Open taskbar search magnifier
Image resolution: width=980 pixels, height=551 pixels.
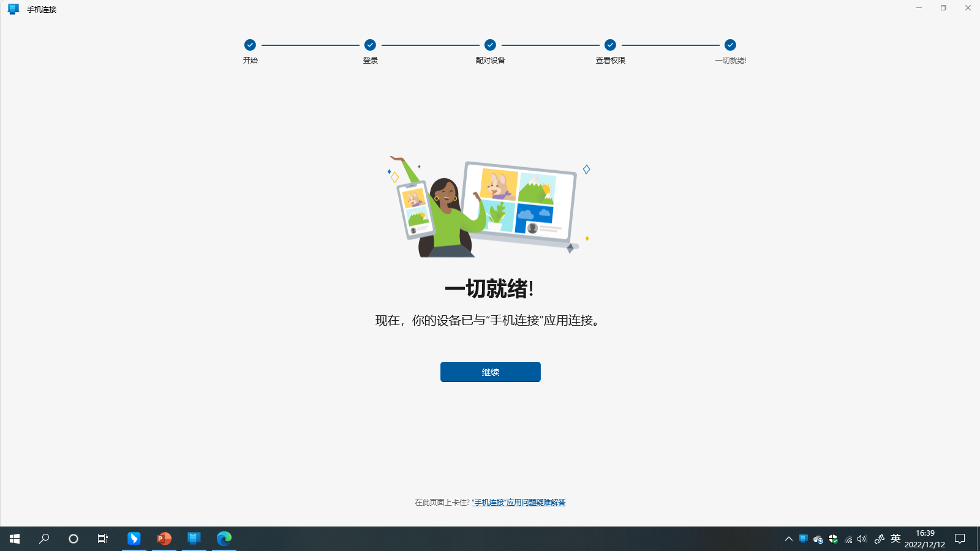pyautogui.click(x=44, y=539)
